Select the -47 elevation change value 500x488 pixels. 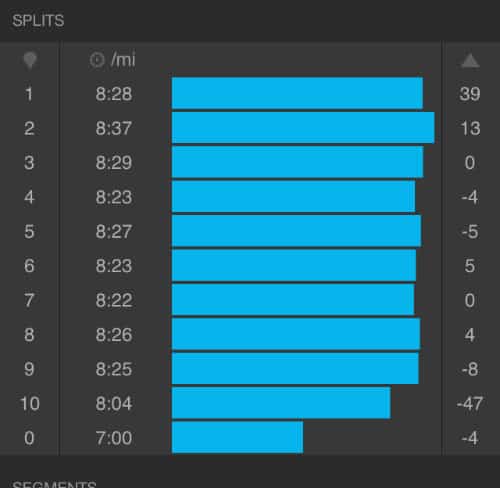(470, 403)
